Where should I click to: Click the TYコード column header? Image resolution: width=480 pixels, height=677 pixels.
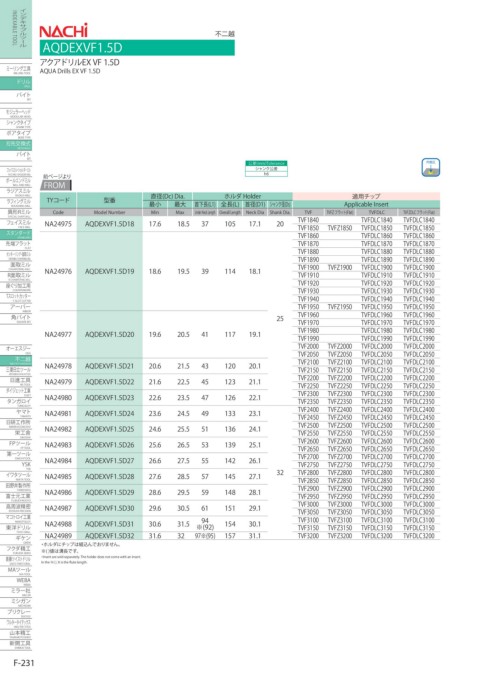coord(58,200)
